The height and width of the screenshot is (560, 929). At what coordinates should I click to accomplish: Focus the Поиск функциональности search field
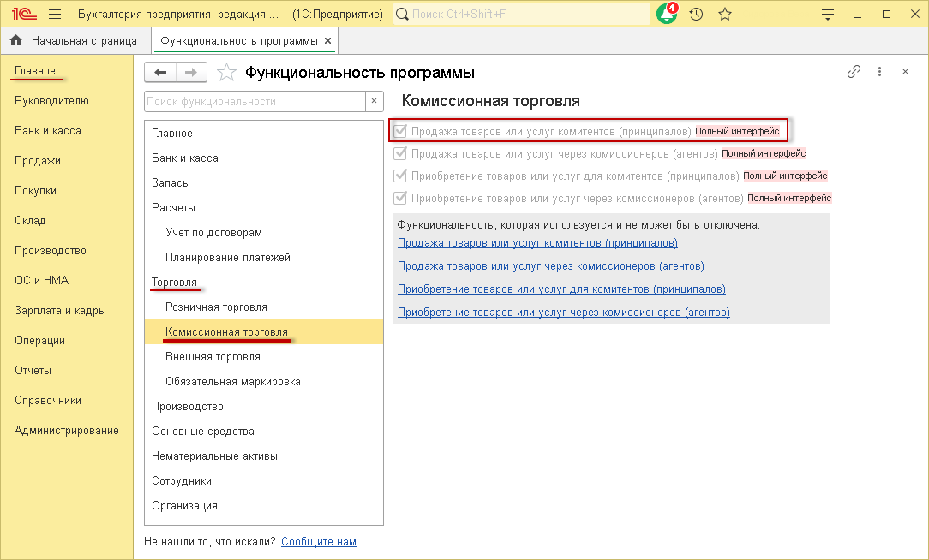click(255, 101)
